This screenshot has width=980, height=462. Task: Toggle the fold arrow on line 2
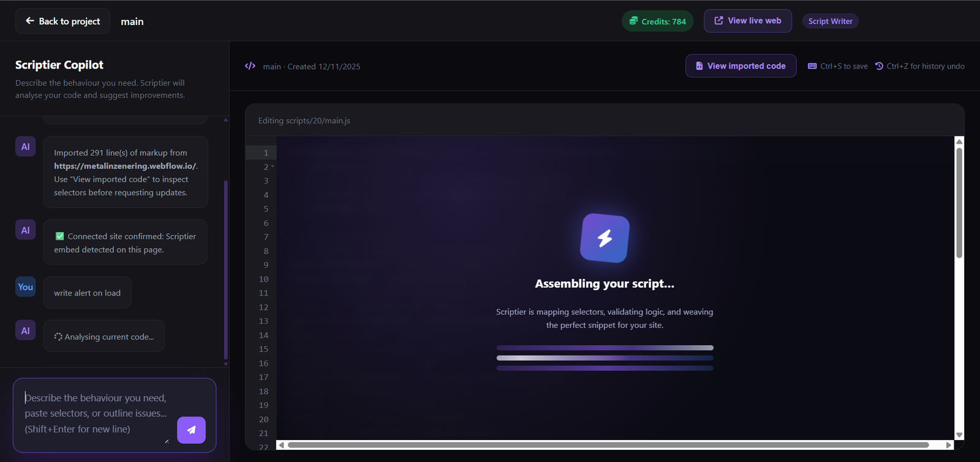[x=273, y=166]
